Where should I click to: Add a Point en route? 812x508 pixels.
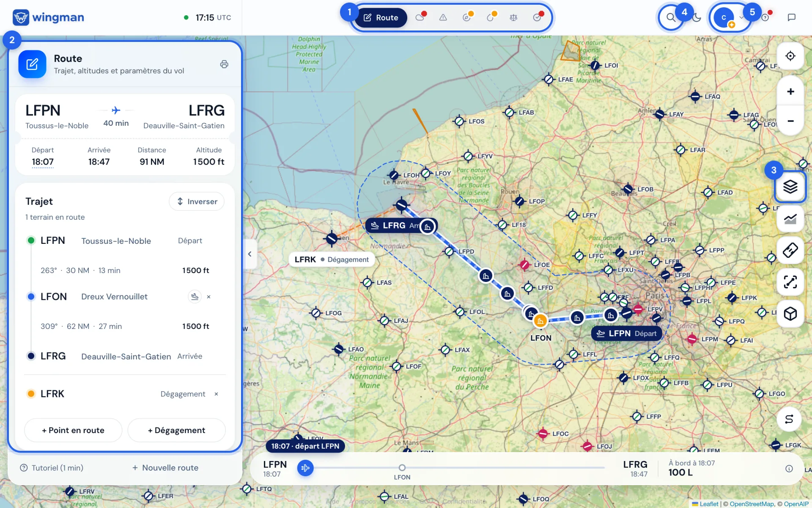pyautogui.click(x=73, y=430)
